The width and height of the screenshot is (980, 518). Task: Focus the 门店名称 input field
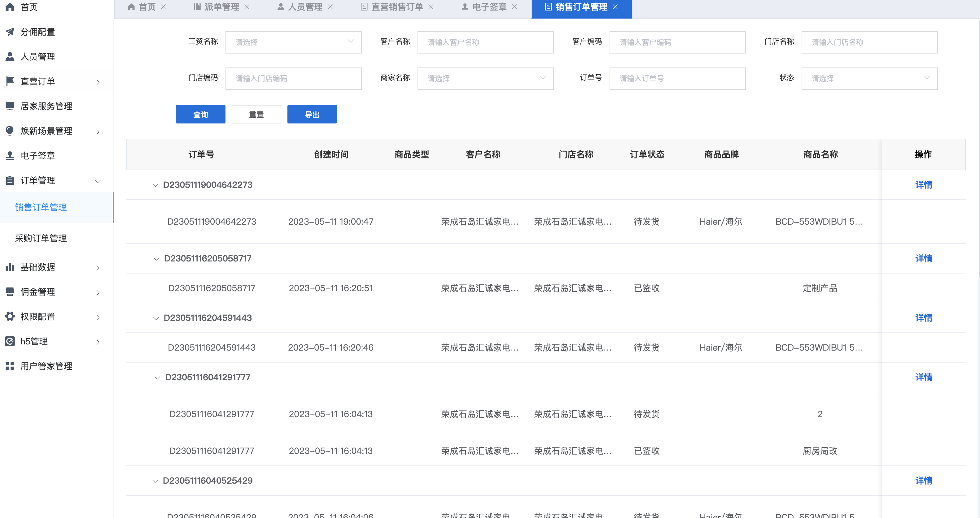point(869,42)
